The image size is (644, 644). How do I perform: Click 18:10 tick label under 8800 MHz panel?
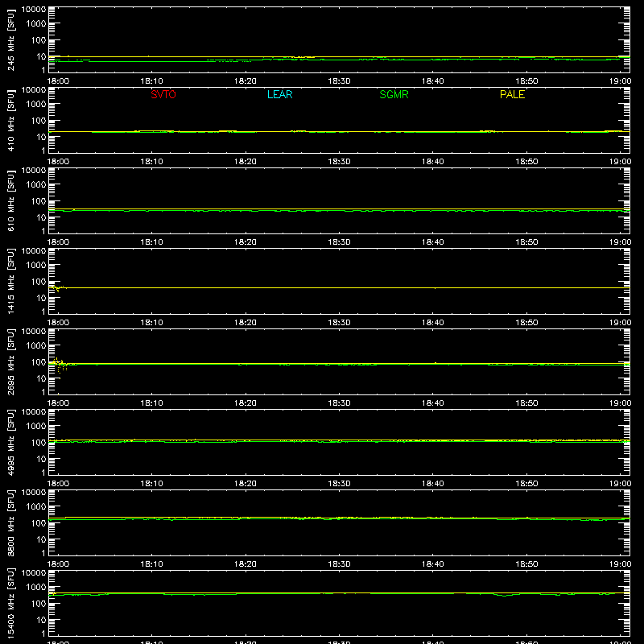click(x=151, y=564)
